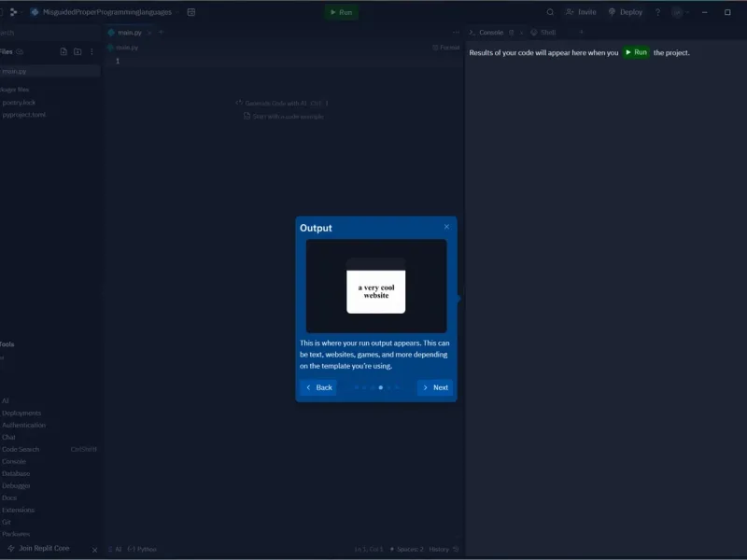Click the Tools section header

tap(7, 344)
